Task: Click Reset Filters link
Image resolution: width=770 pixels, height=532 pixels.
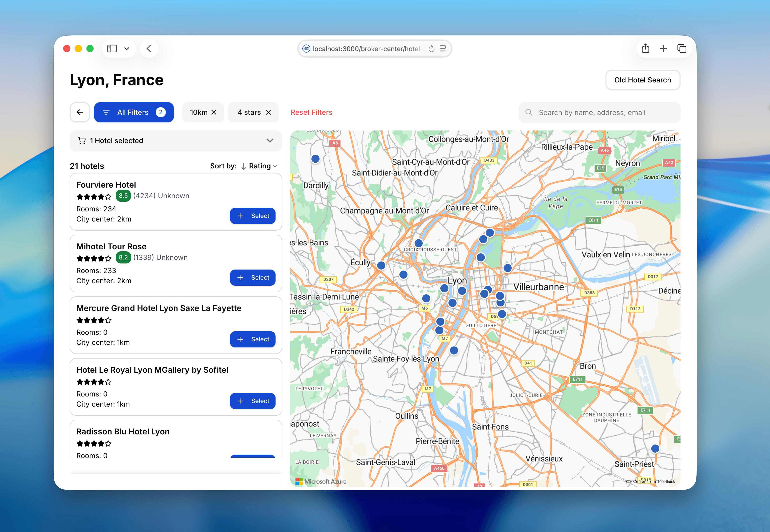Action: coord(311,112)
